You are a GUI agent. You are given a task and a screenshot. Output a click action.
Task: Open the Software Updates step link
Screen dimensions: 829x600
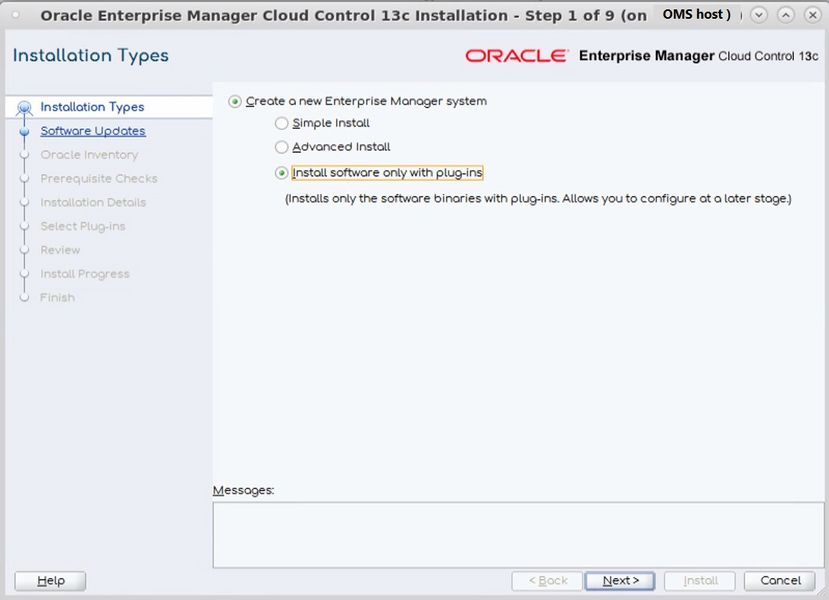pyautogui.click(x=93, y=131)
